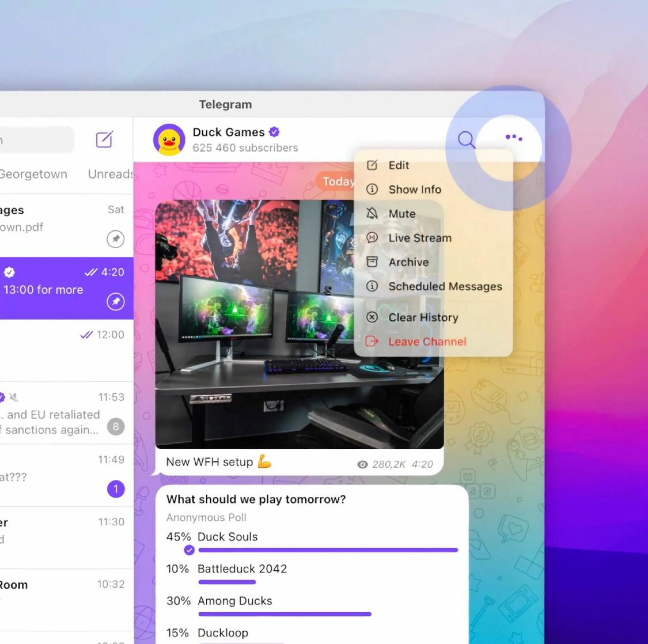Choose Show Info from the menu
The image size is (648, 644).
coord(433,189)
